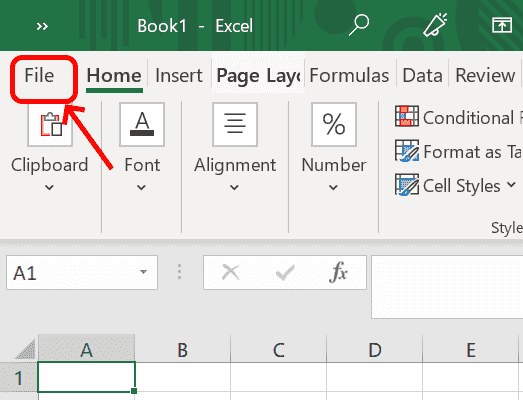Select column C header
523x400 pixels.
[279, 349]
